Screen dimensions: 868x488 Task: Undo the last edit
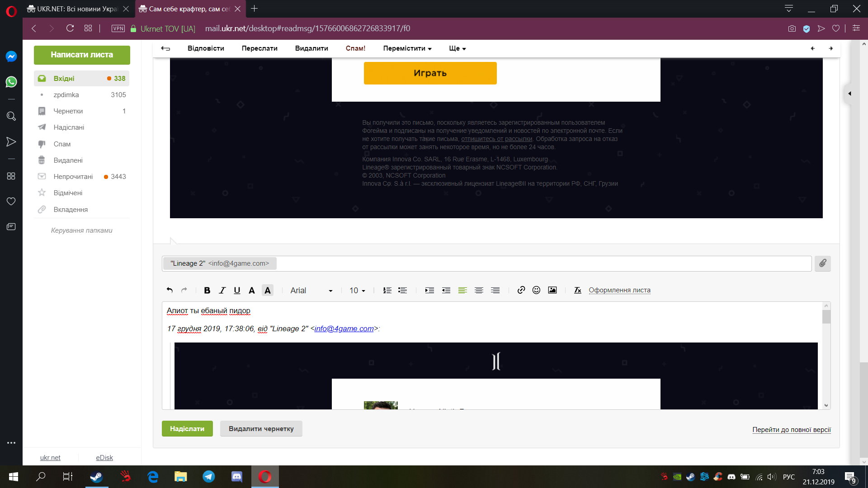[x=169, y=290]
